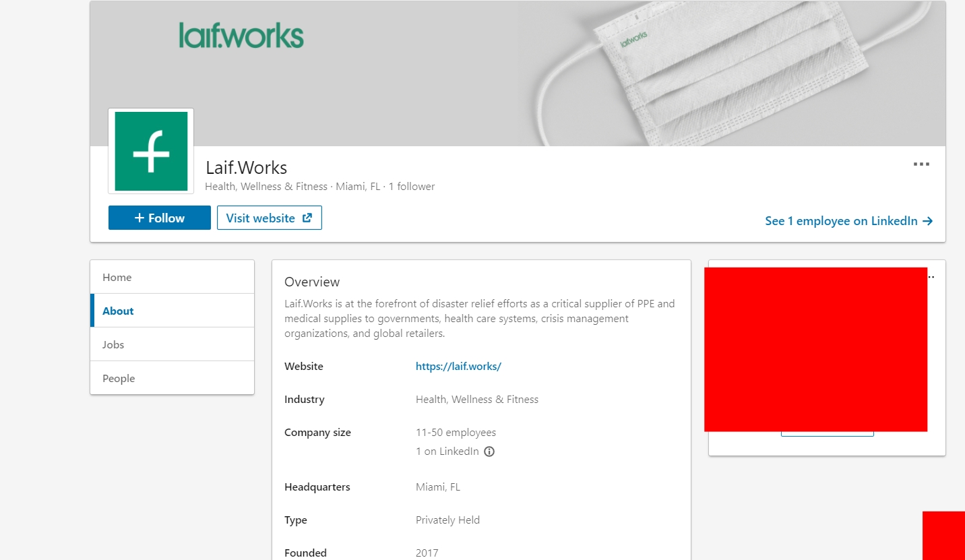Click the green Laif.Works company logo
Screen dimensions: 965x560
pos(151,151)
